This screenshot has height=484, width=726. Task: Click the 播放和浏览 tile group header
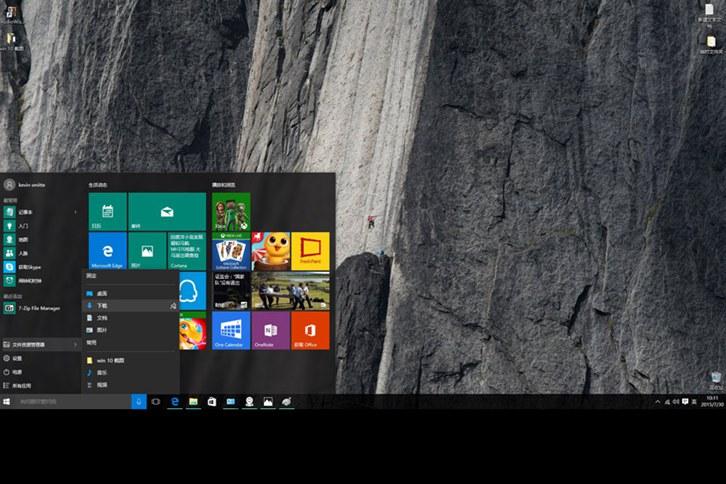tap(224, 185)
